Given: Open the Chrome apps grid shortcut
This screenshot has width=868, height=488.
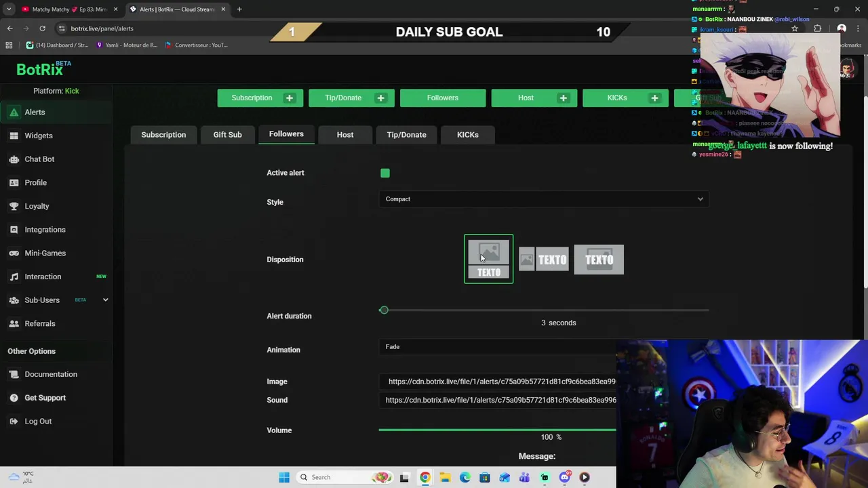Looking at the screenshot, I should 9,45.
